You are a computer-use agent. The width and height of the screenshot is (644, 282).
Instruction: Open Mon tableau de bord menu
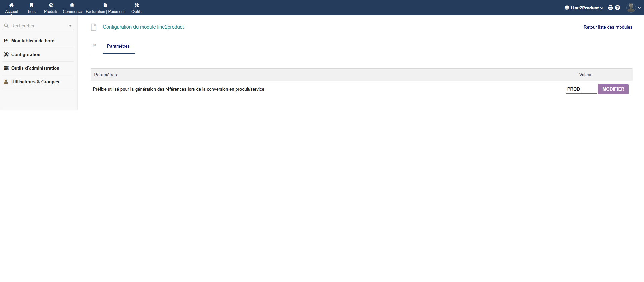pos(33,41)
